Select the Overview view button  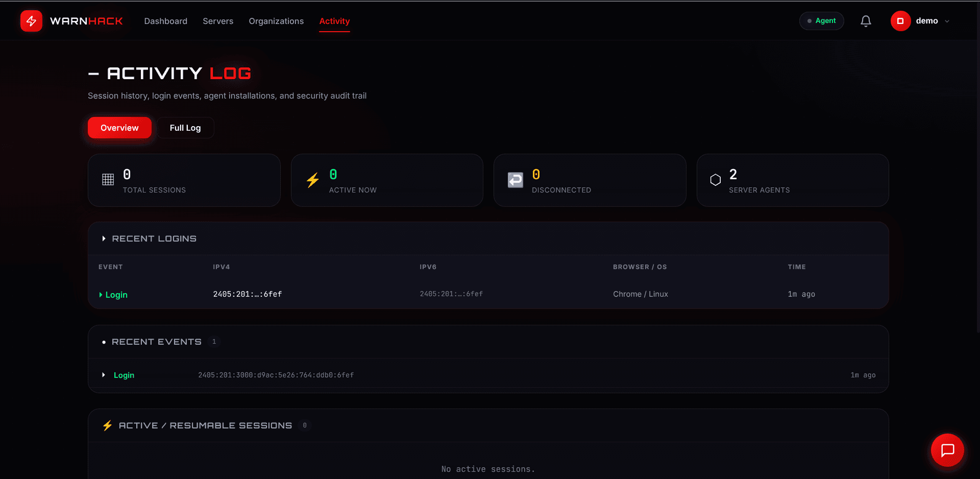[119, 128]
